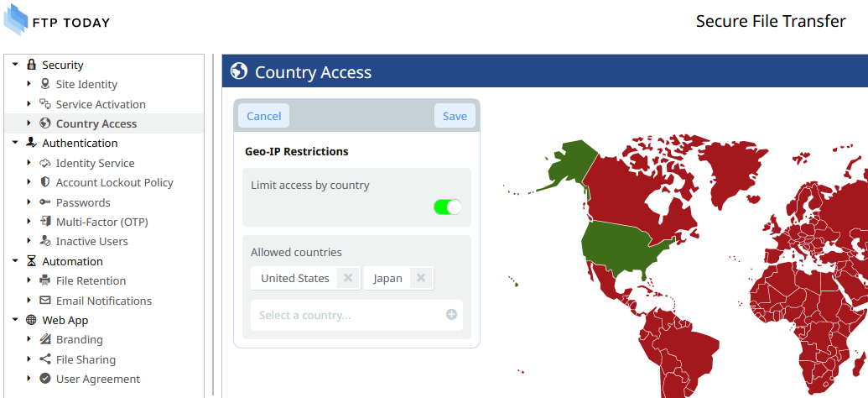Remove United States from allowed countries
The width and height of the screenshot is (868, 398).
[x=348, y=278]
